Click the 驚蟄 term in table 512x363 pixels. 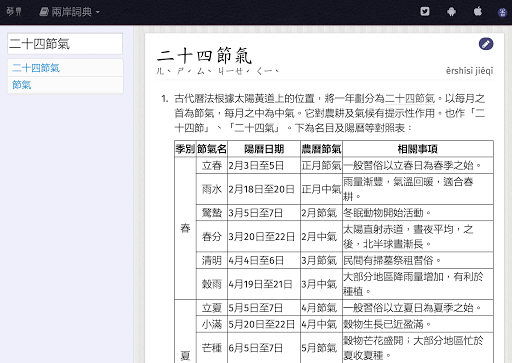click(212, 213)
